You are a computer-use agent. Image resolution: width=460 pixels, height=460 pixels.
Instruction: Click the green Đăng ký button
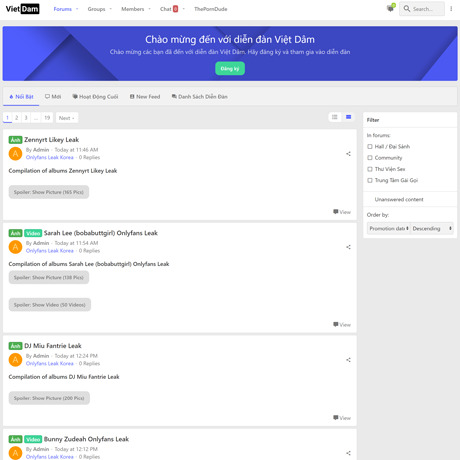click(x=230, y=68)
